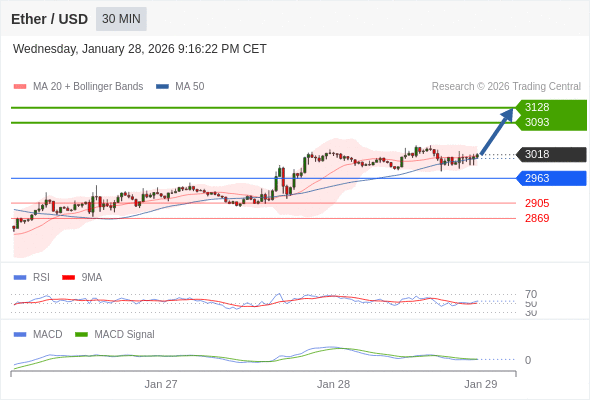The height and width of the screenshot is (400, 590).
Task: Click the 9MA legend label
Action: (x=92, y=278)
